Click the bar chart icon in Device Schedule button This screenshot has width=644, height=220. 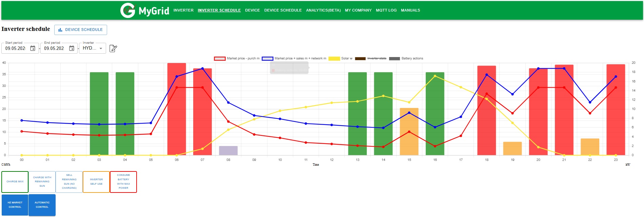pyautogui.click(x=60, y=30)
